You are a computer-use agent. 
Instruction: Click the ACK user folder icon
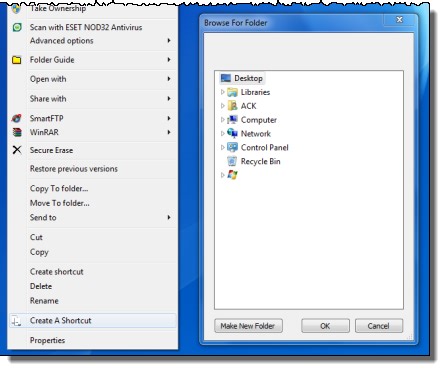point(232,106)
